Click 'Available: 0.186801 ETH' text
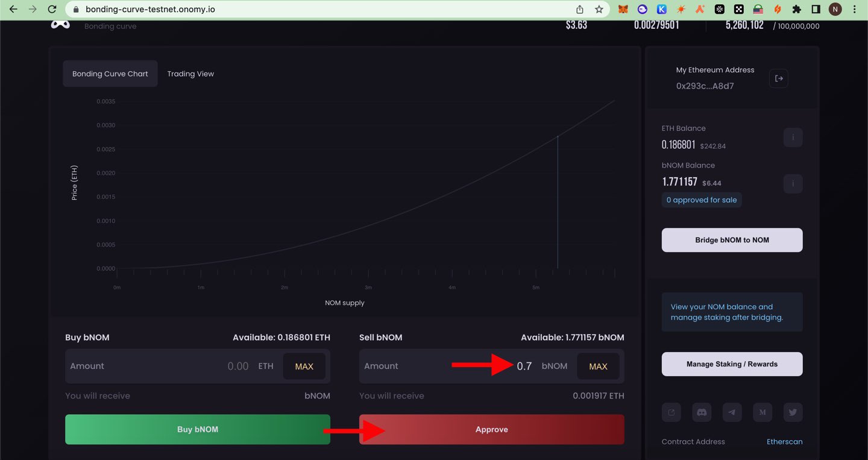The image size is (868, 460). [x=281, y=338]
